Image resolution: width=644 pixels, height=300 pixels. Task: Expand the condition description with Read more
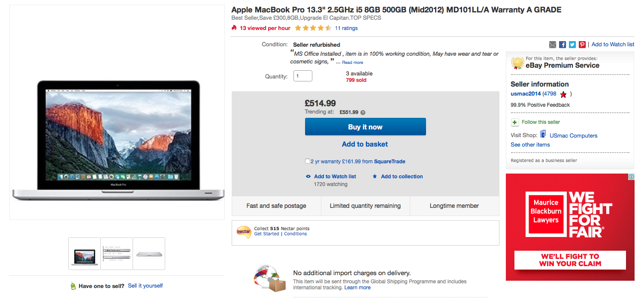click(x=353, y=63)
